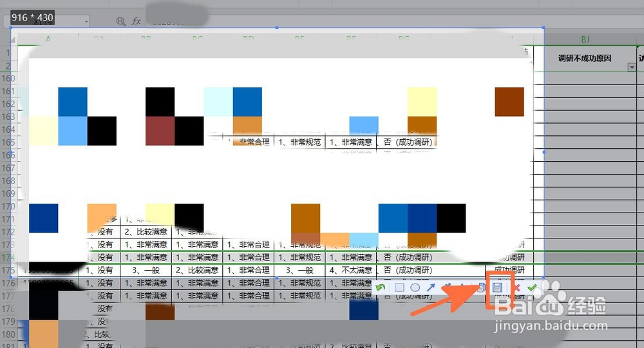Select column header A

[x=48, y=39]
